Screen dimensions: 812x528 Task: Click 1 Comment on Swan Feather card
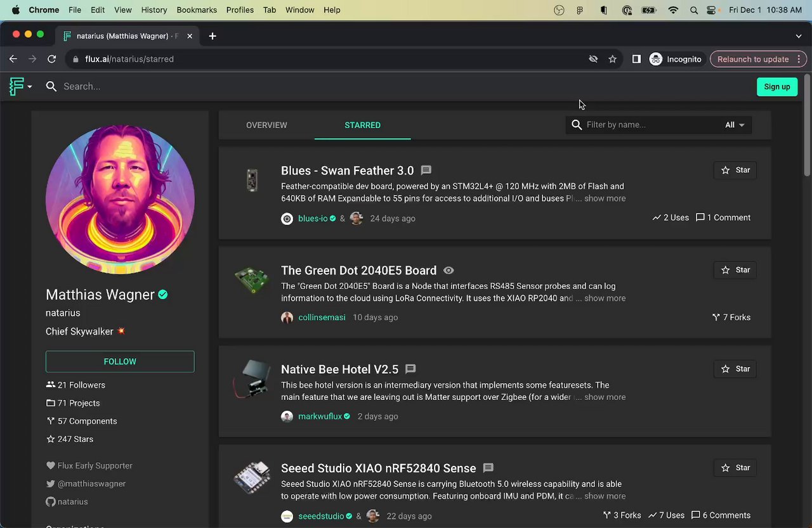(723, 217)
